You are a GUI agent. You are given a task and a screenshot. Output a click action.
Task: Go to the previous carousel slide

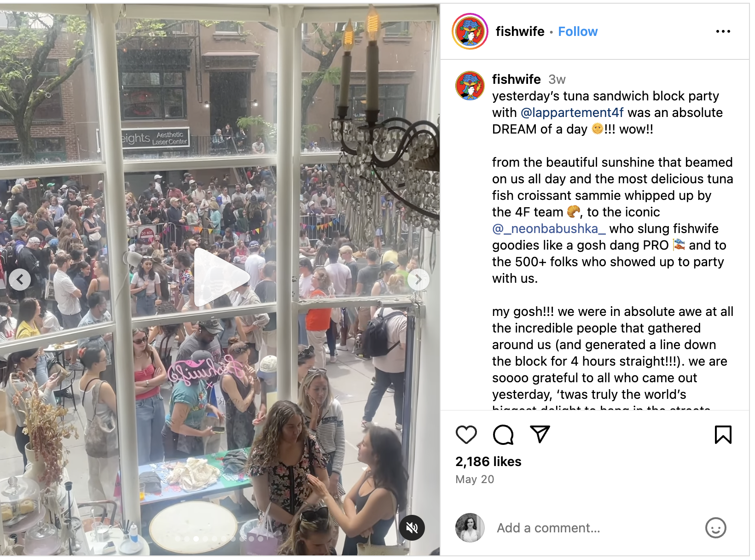(20, 279)
